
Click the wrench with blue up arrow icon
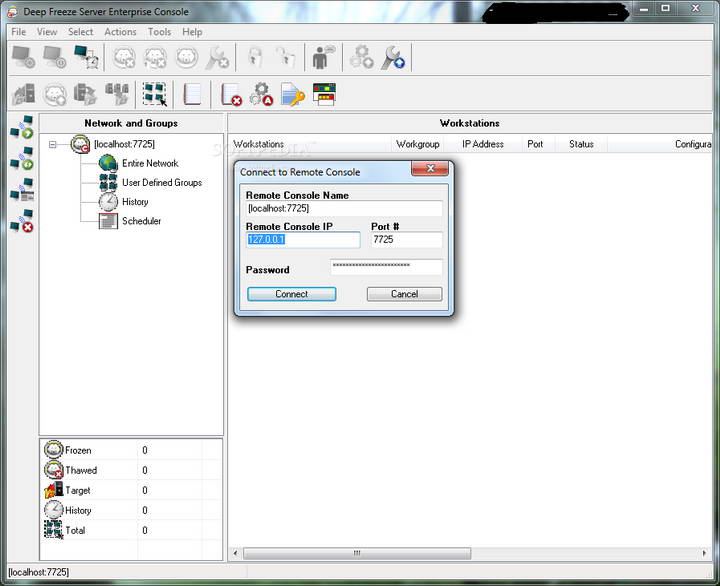coord(393,57)
